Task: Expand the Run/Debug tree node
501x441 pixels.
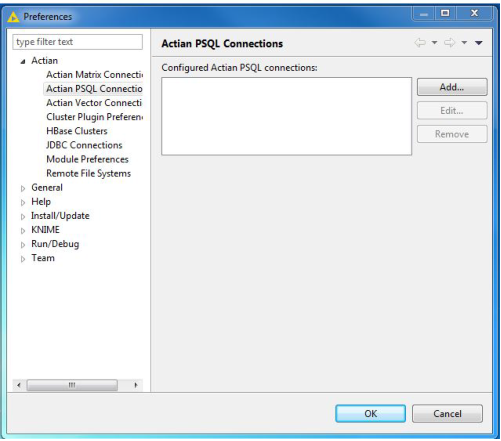Action: pyautogui.click(x=23, y=245)
